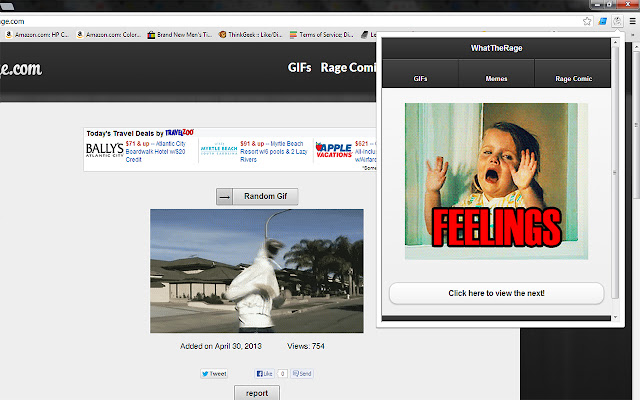The height and width of the screenshot is (400, 640).
Task: Open the Amazon.com HP bookmark
Action: point(38,34)
